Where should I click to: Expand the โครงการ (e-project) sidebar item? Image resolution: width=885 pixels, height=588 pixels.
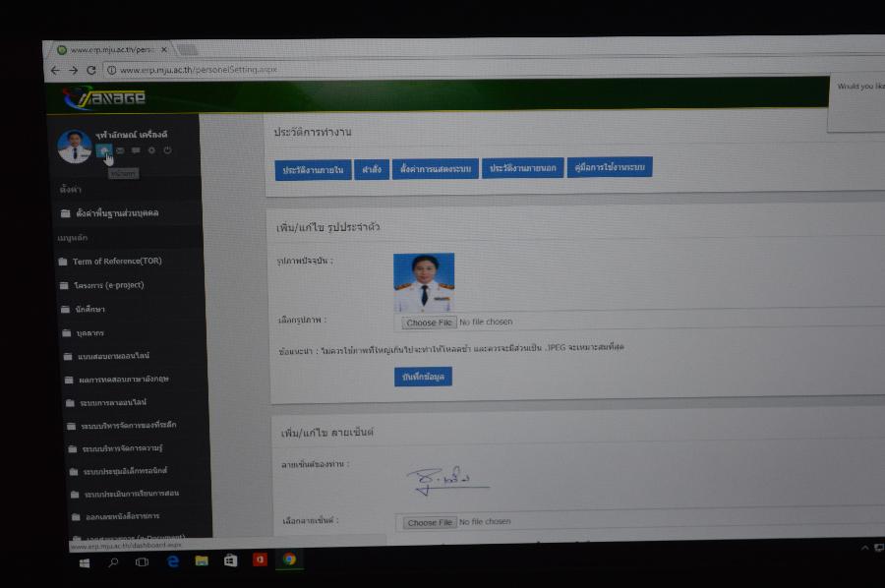click(107, 285)
